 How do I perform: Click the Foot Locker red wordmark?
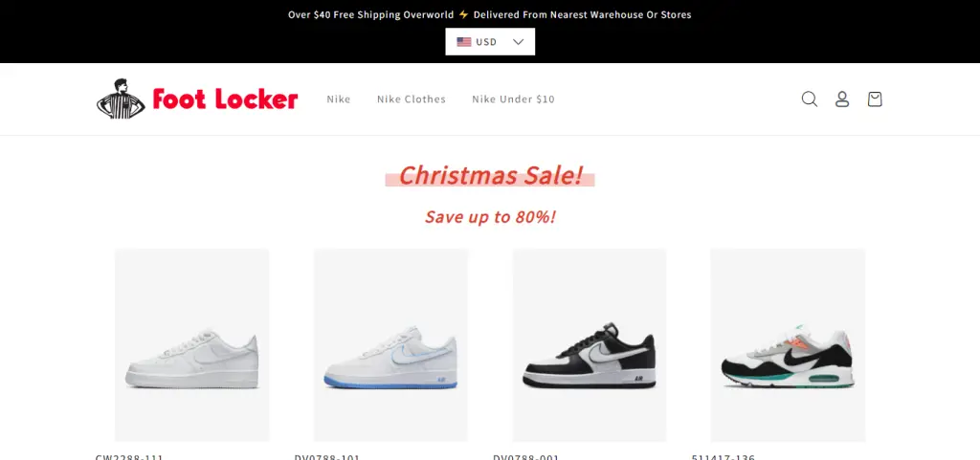tap(225, 99)
